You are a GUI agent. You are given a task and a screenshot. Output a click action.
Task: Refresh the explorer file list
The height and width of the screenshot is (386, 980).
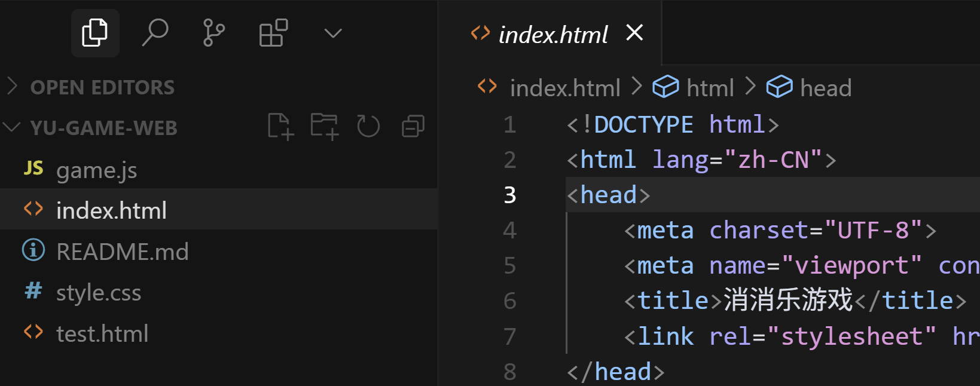[368, 127]
